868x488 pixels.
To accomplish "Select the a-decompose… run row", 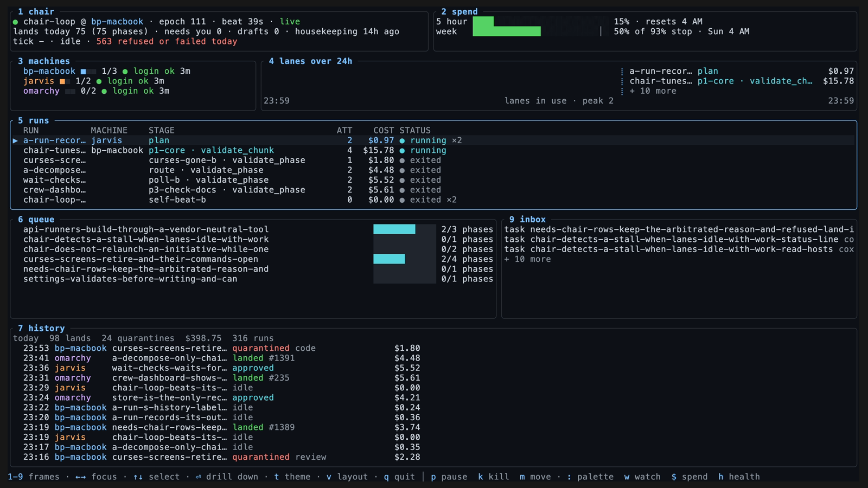I will (x=433, y=170).
